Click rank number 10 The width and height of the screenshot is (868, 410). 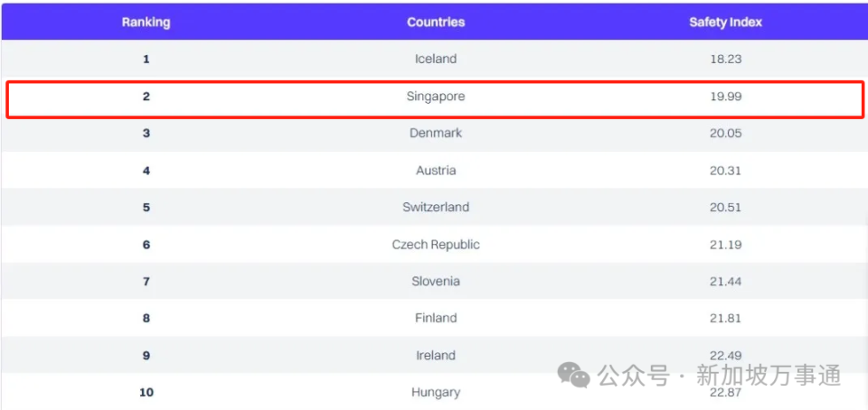coord(146,393)
